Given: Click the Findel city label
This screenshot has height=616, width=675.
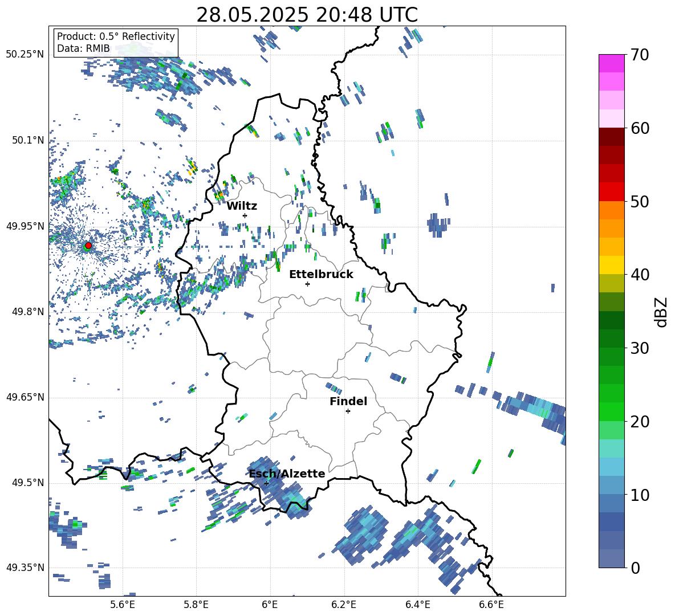Looking at the screenshot, I should click(348, 401).
